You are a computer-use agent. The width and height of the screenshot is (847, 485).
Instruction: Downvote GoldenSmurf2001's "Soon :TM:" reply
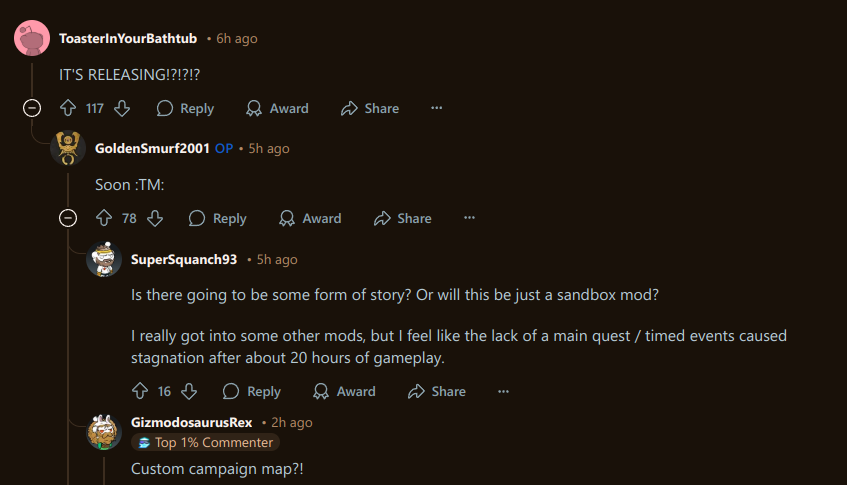coord(155,218)
